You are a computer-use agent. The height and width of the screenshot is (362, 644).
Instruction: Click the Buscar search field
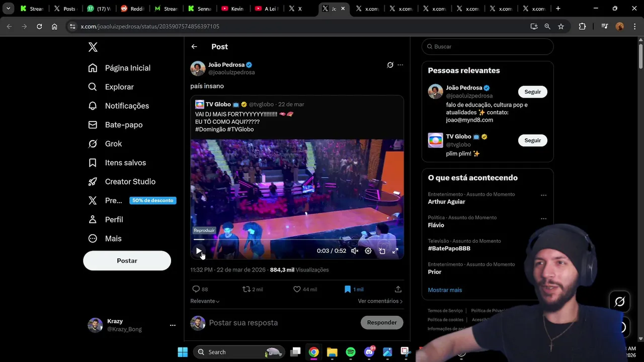(488, 47)
